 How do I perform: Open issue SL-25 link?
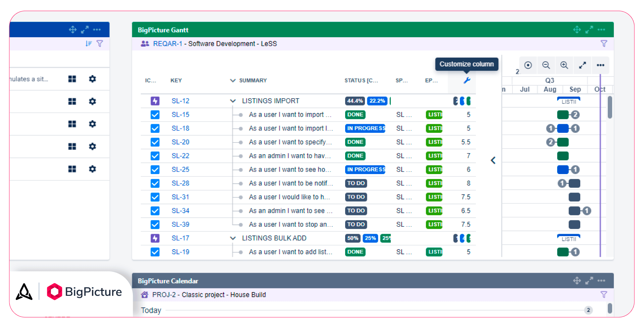point(180,169)
